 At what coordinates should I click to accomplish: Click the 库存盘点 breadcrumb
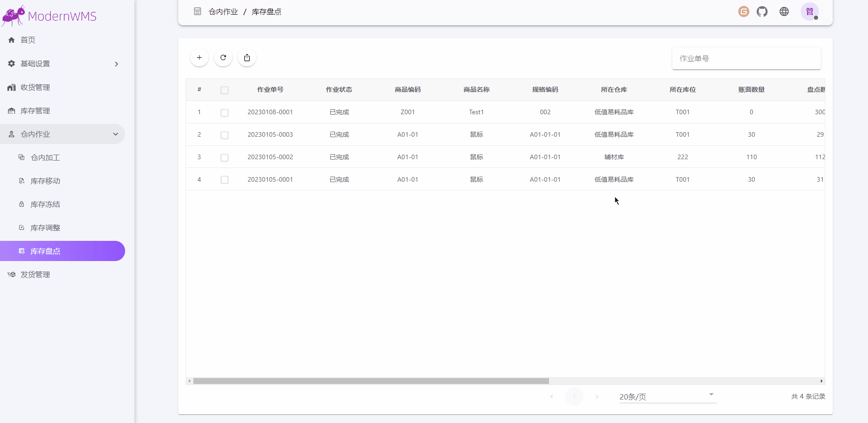coord(267,11)
